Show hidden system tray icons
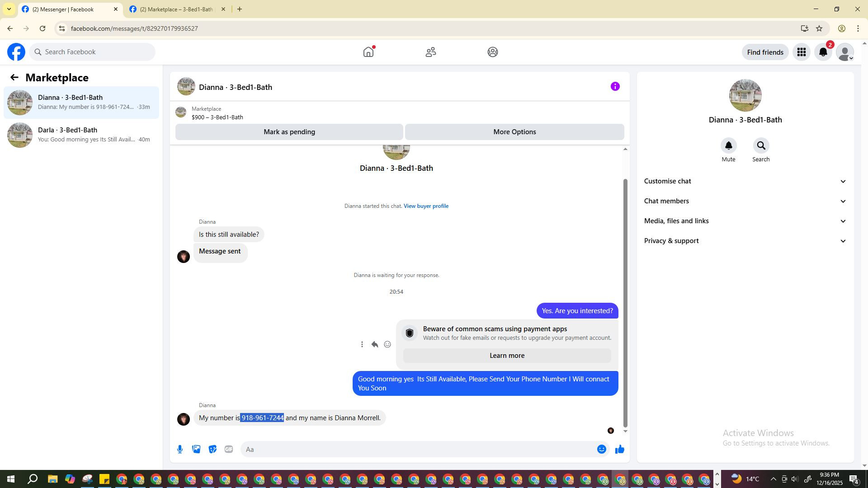 [x=773, y=479]
